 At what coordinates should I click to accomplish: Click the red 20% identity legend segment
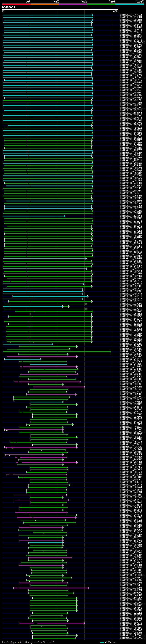point(16,4)
